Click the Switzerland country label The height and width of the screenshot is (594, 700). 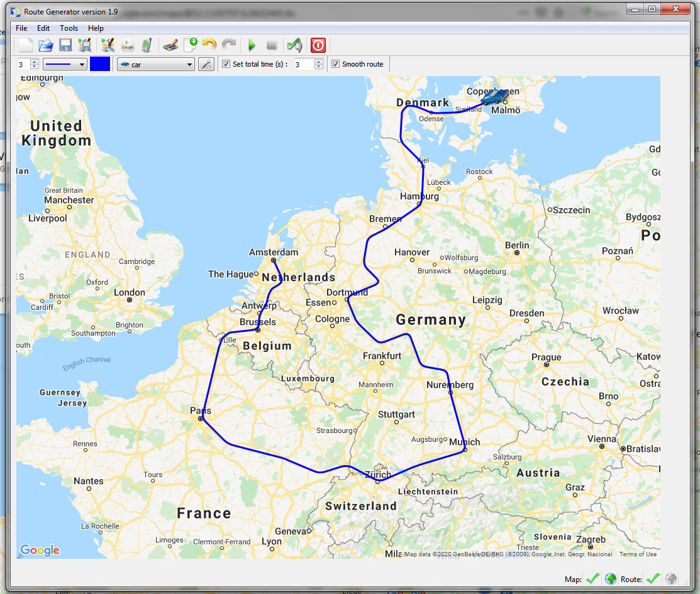click(361, 506)
